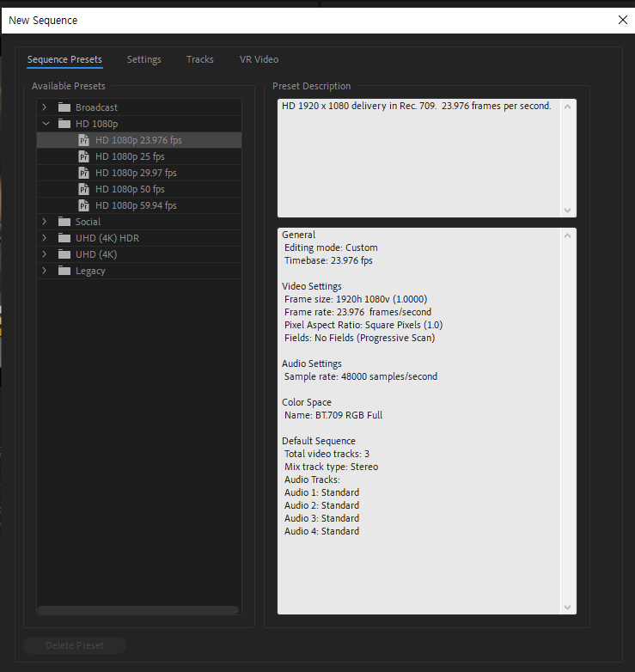The image size is (635, 672).
Task: Select the Social folder label
Action: click(88, 222)
